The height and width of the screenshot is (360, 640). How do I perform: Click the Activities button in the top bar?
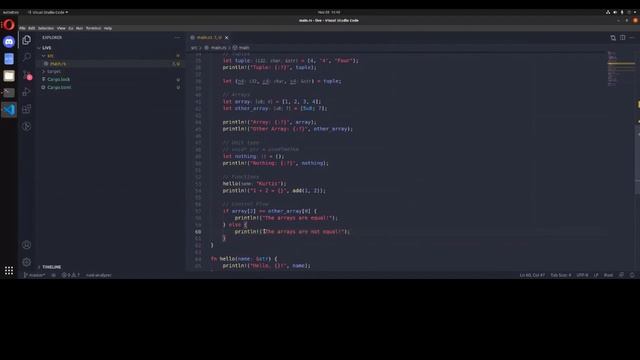point(10,12)
